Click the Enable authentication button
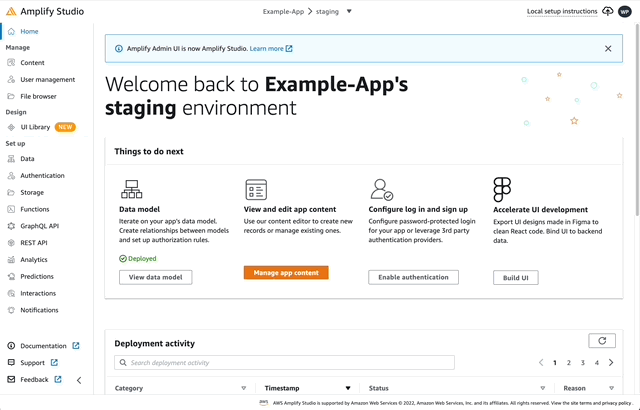Image resolution: width=640 pixels, height=410 pixels. point(413,277)
